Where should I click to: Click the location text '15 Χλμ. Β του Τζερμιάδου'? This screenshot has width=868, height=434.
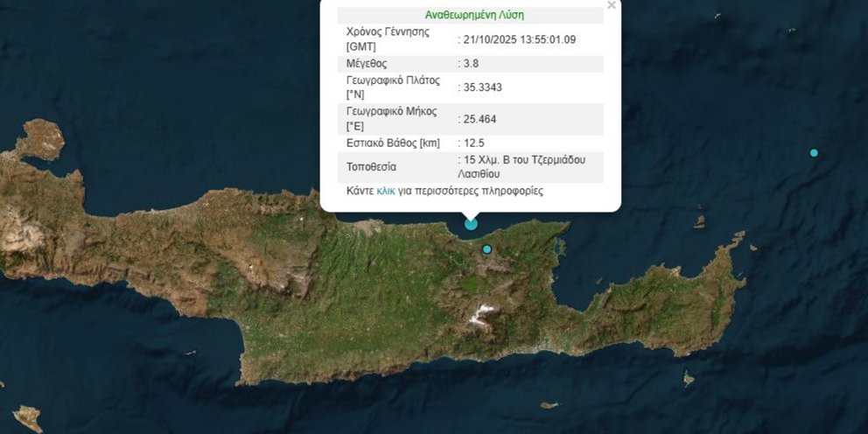tap(525, 160)
